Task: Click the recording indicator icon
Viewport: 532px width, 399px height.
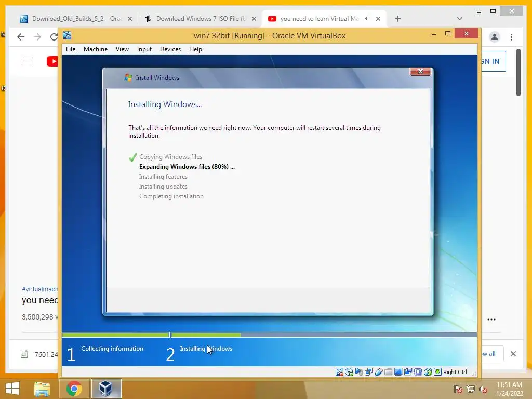Action: point(408,372)
